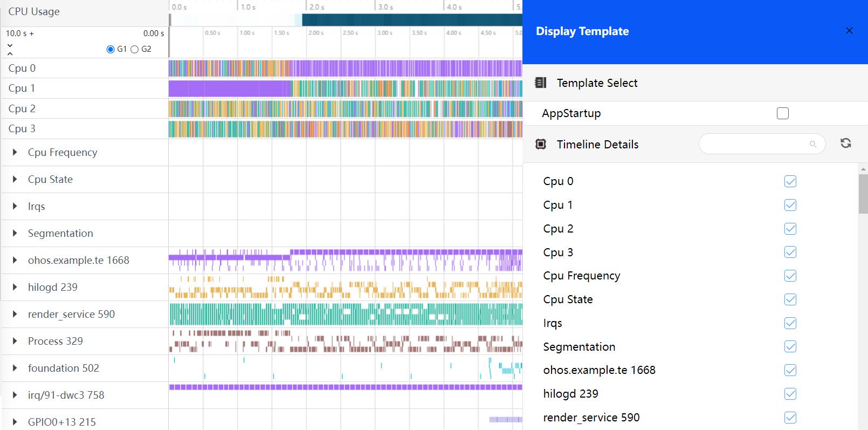This screenshot has height=430, width=868.
Task: Click inside the Timeline Details search field
Action: click(x=755, y=144)
